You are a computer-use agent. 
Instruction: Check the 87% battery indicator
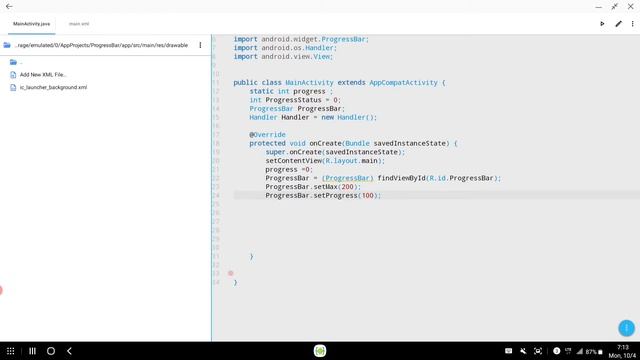(594, 351)
